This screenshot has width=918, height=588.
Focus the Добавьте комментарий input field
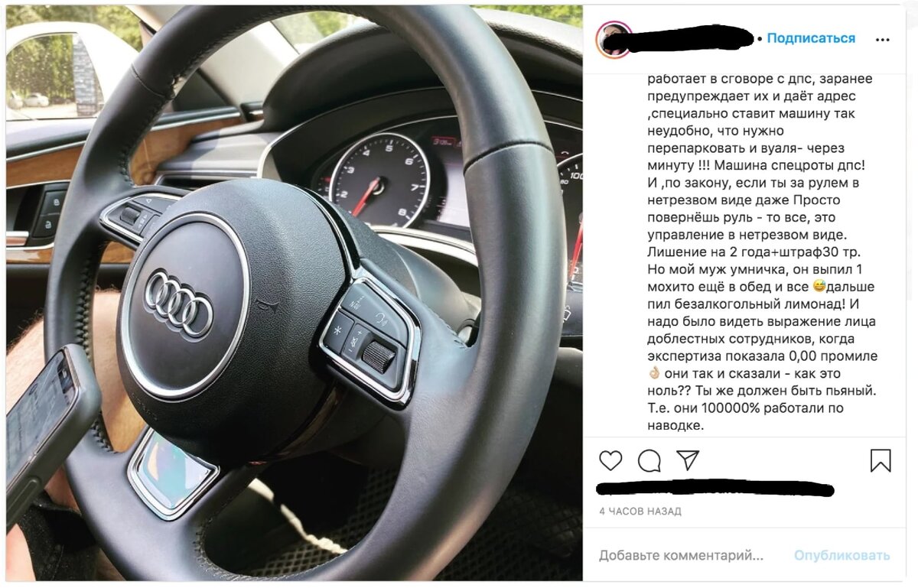[x=681, y=556]
